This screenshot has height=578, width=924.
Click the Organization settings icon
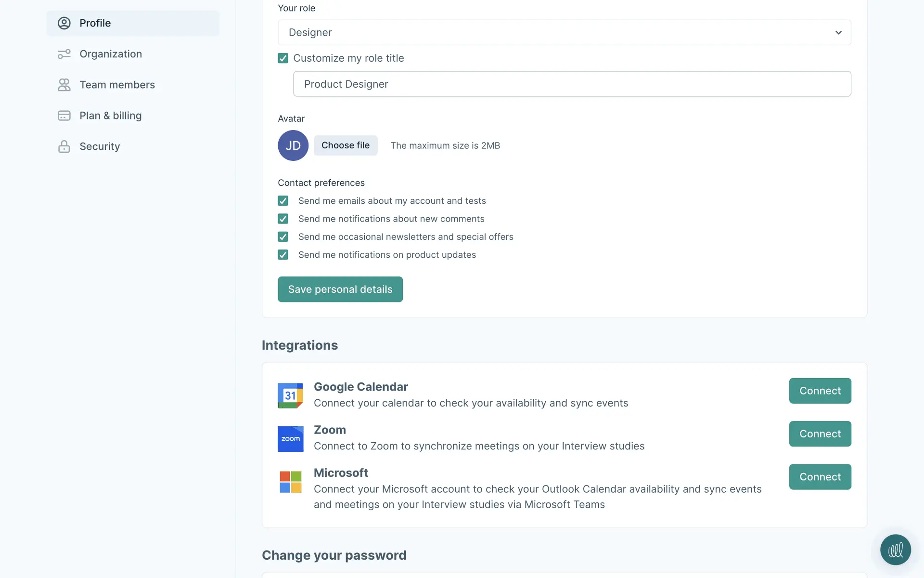point(64,54)
